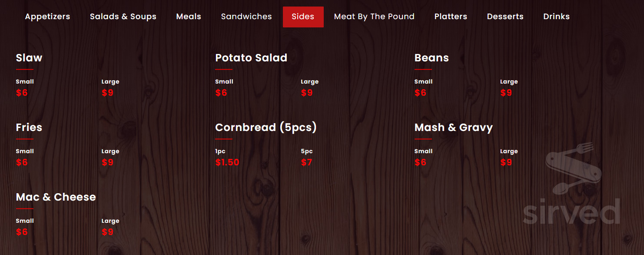Click the Fries menu heading
Viewport: 644px width, 255px height.
(x=29, y=127)
